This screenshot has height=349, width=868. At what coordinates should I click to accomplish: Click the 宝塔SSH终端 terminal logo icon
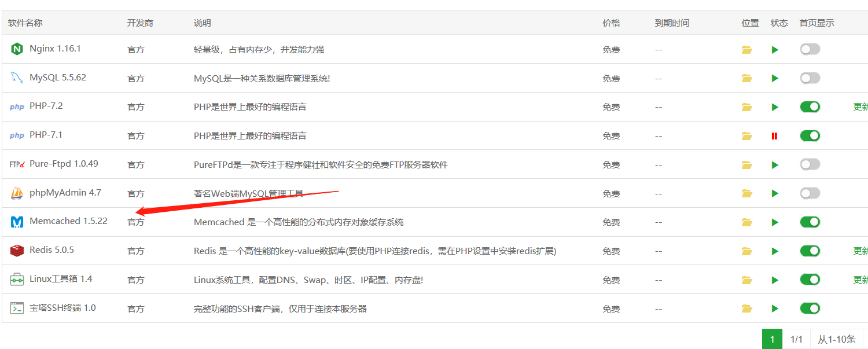coord(17,308)
